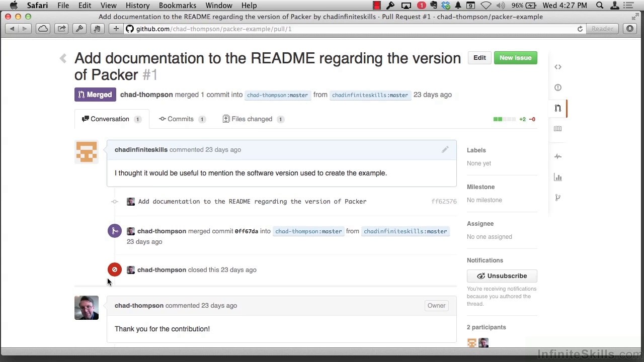The height and width of the screenshot is (362, 644).
Task: Click the red closed event icon
Action: point(115,270)
